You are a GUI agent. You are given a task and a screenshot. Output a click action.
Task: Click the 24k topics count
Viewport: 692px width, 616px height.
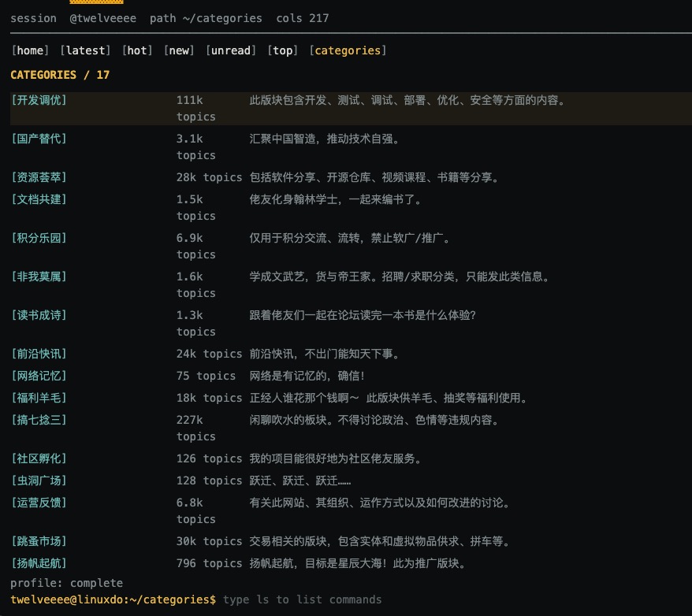(209, 354)
